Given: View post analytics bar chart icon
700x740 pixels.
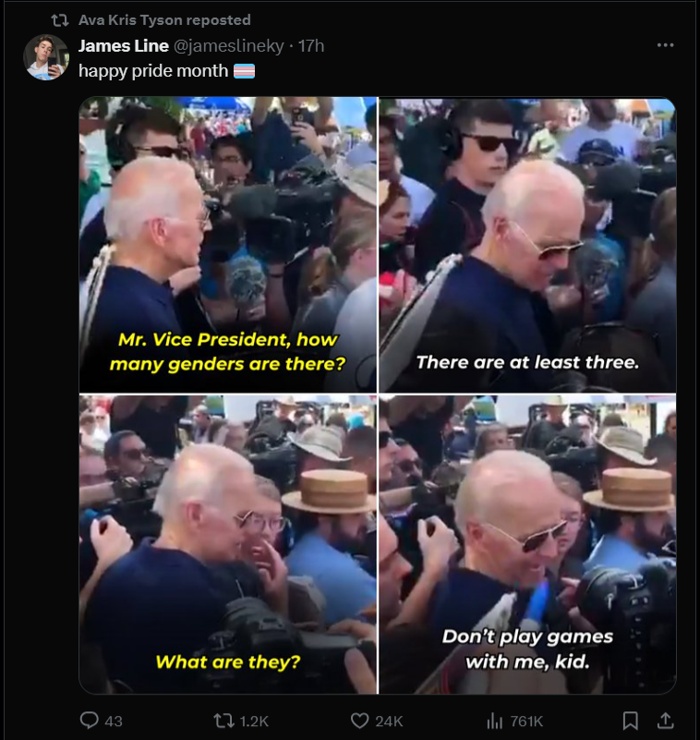Looking at the screenshot, I should click(x=494, y=721).
